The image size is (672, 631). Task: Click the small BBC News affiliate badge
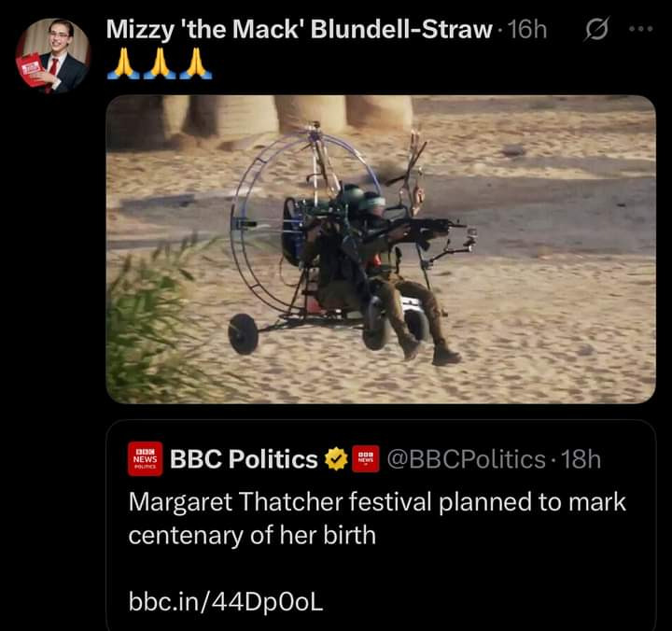366,459
